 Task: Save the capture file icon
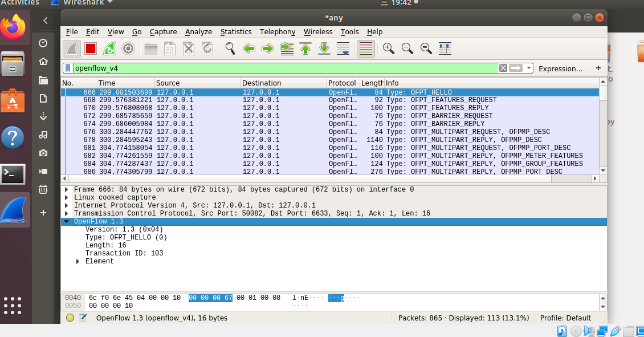click(170, 49)
